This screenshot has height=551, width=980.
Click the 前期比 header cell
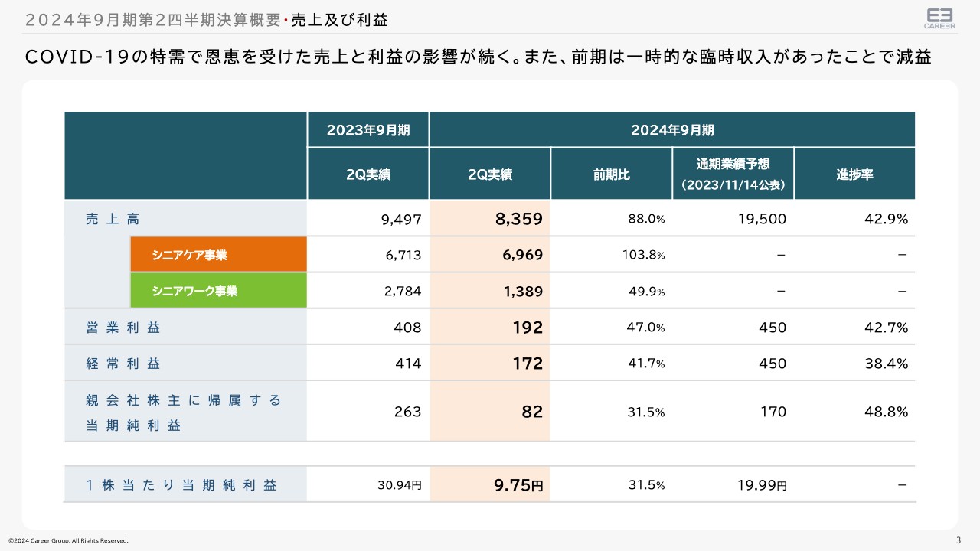pyautogui.click(x=611, y=174)
